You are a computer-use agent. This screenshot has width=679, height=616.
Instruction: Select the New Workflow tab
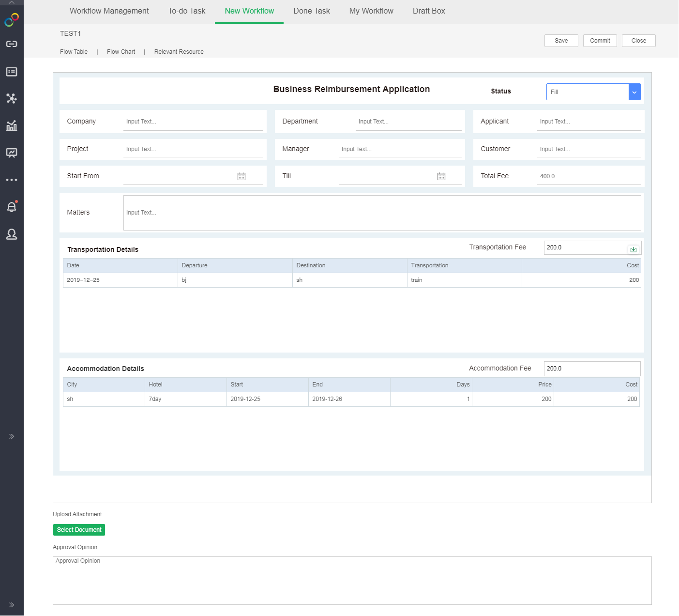[249, 11]
